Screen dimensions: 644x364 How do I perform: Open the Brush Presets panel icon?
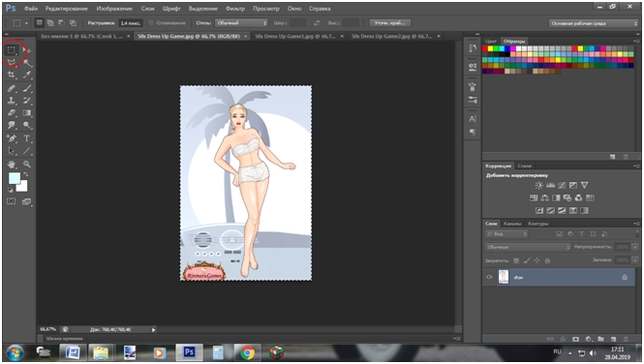473,100
